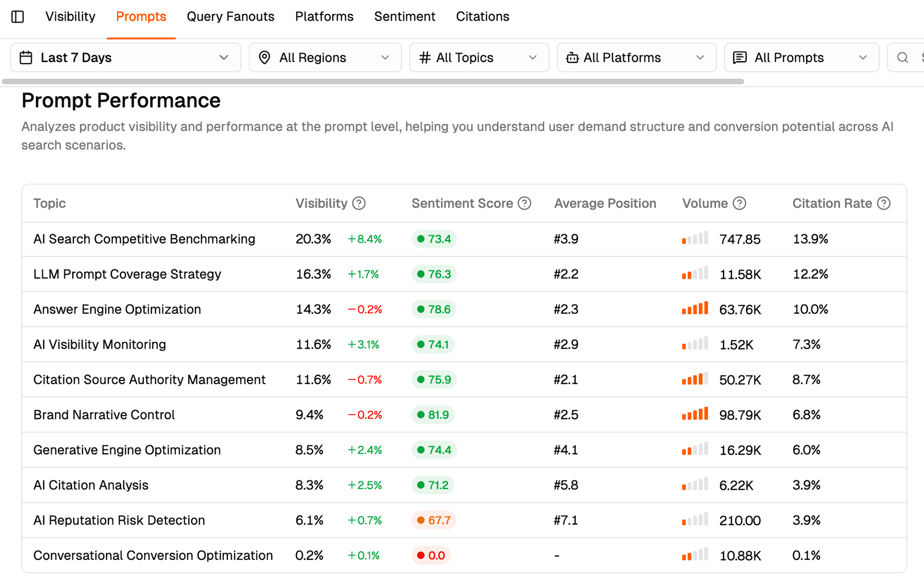
Task: Click volume bars icon for Citation Source Authority Management
Action: point(695,378)
